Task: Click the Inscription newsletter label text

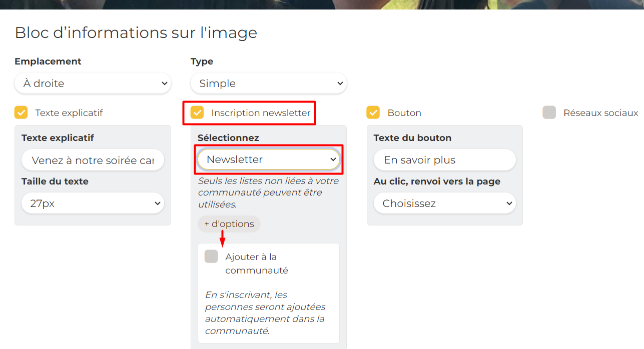Action: (x=261, y=113)
